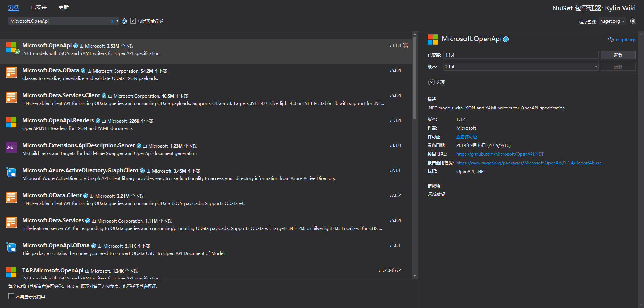Click the .NET icon of ApiDescription.Server package

pos(11,147)
